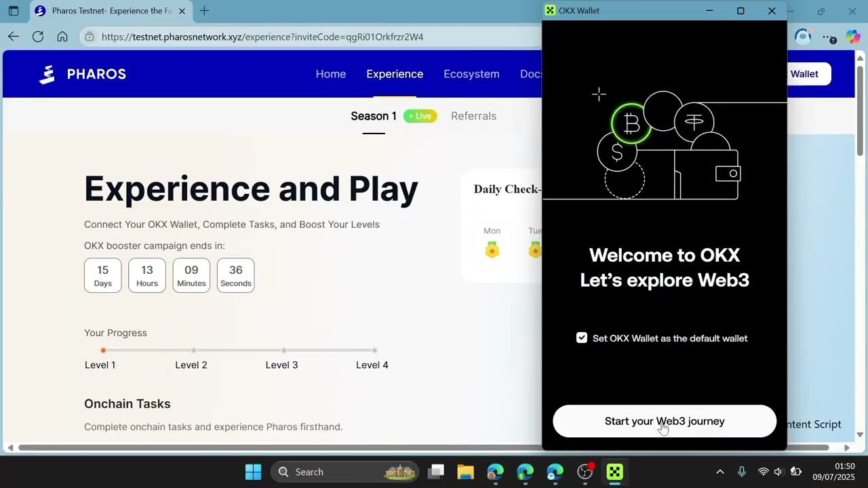Show hidden system tray icons
Screen dimensions: 868x488
pyautogui.click(x=720, y=472)
